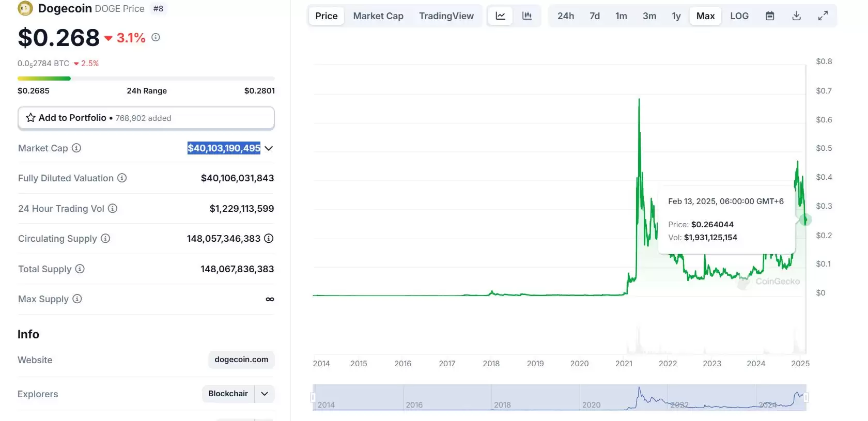
Task: Open Blockchair explorer link
Action: pos(228,394)
